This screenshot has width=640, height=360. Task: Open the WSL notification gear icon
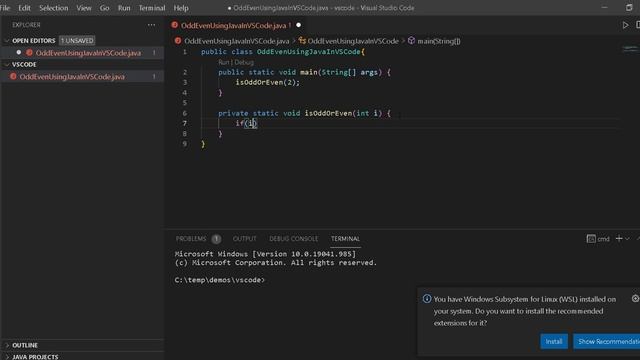tap(635, 299)
